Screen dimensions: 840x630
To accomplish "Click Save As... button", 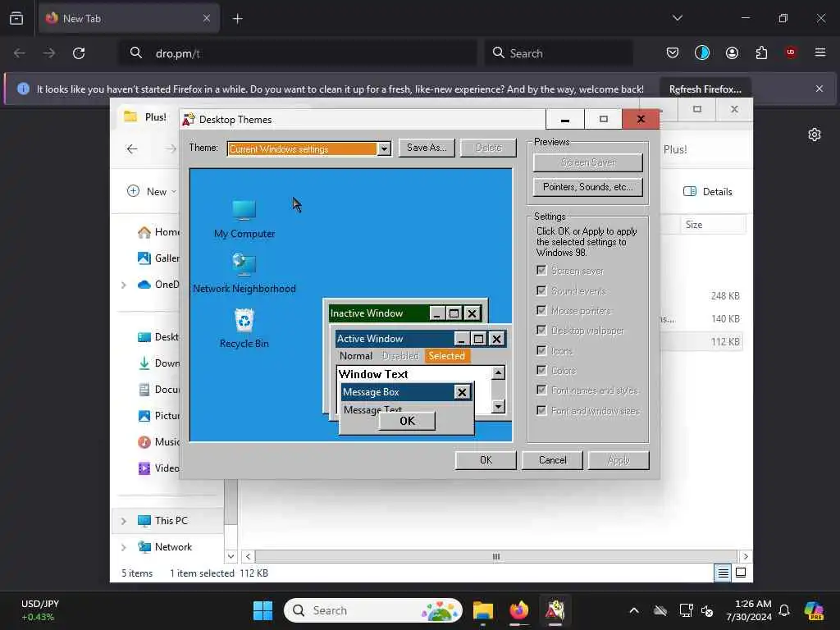I will click(x=427, y=148).
